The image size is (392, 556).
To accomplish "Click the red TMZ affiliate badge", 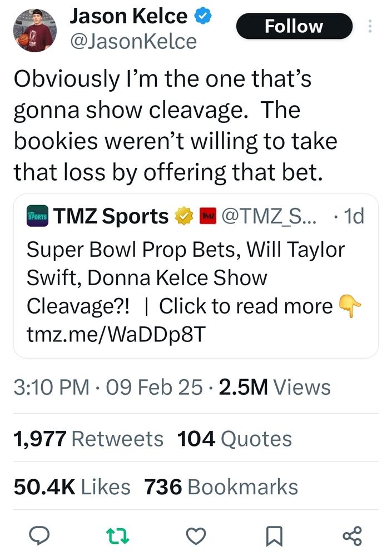I will click(207, 216).
